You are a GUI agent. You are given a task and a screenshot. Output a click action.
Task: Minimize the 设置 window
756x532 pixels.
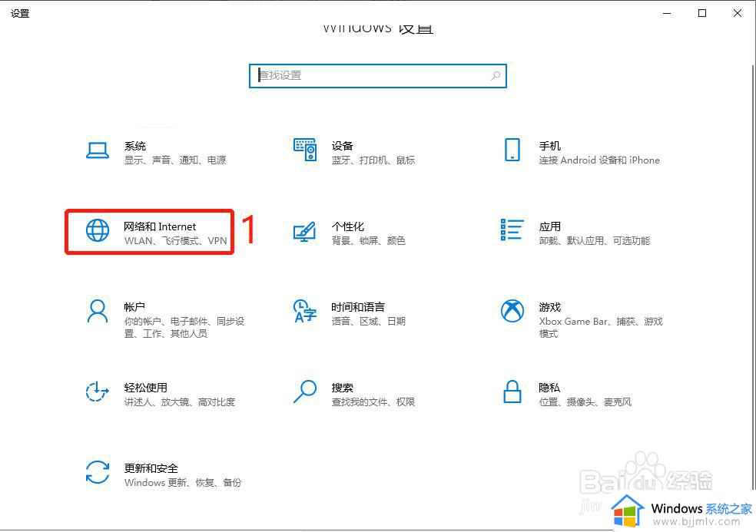[668, 14]
